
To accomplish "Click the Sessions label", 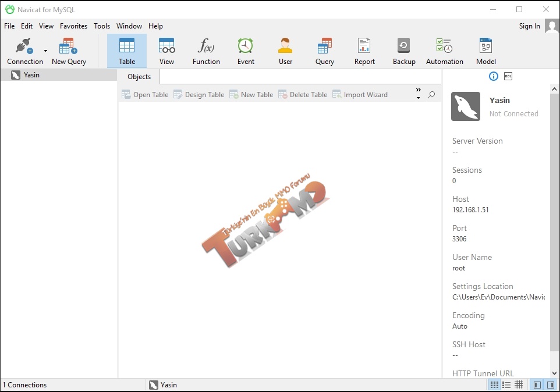I will (x=467, y=170).
